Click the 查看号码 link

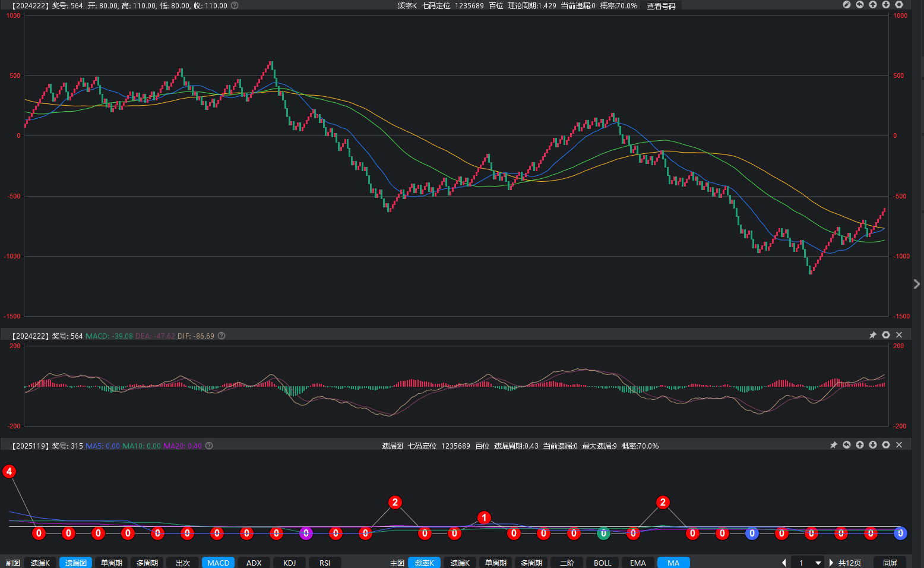pos(661,6)
